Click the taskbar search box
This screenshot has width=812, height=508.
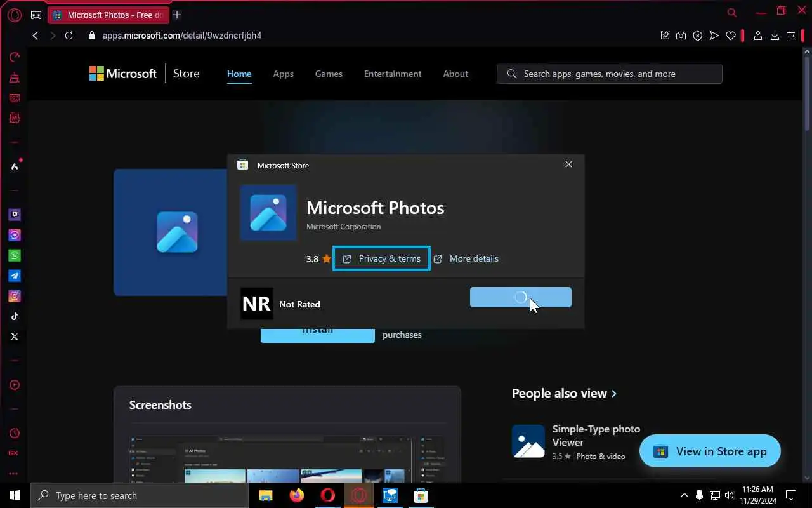(140, 495)
